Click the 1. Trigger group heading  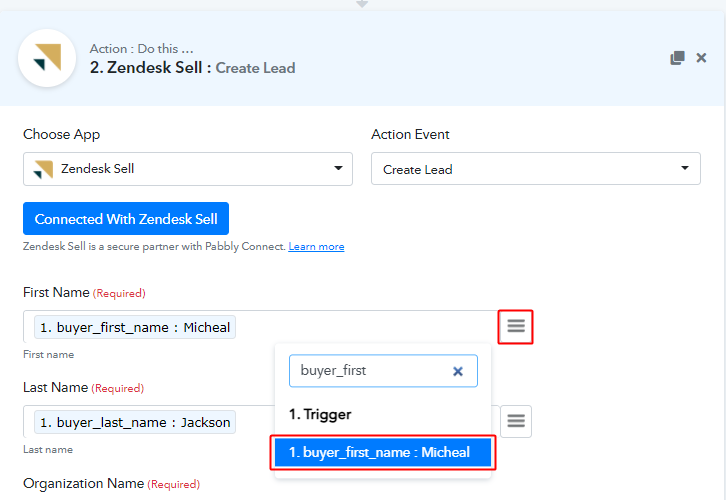320,414
